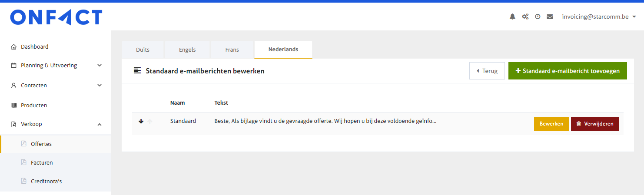The height and width of the screenshot is (195, 644).
Task: Select the Frans language tab
Action: (x=232, y=50)
